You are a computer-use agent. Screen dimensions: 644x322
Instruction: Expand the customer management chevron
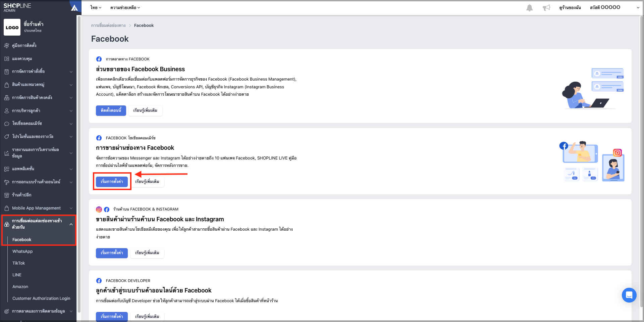[71, 111]
